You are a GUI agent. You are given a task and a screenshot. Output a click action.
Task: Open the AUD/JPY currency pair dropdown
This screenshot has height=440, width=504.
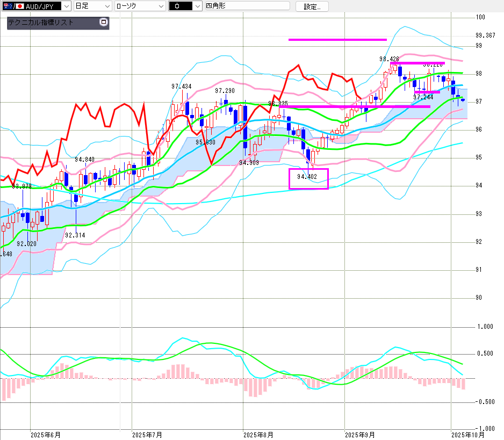[x=66, y=6]
